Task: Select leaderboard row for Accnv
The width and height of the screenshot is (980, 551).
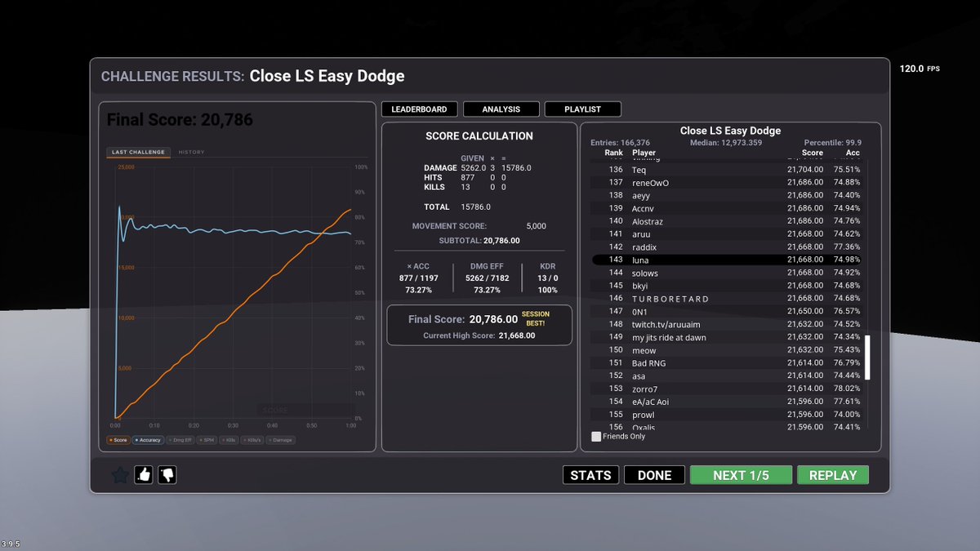Action: (726, 208)
